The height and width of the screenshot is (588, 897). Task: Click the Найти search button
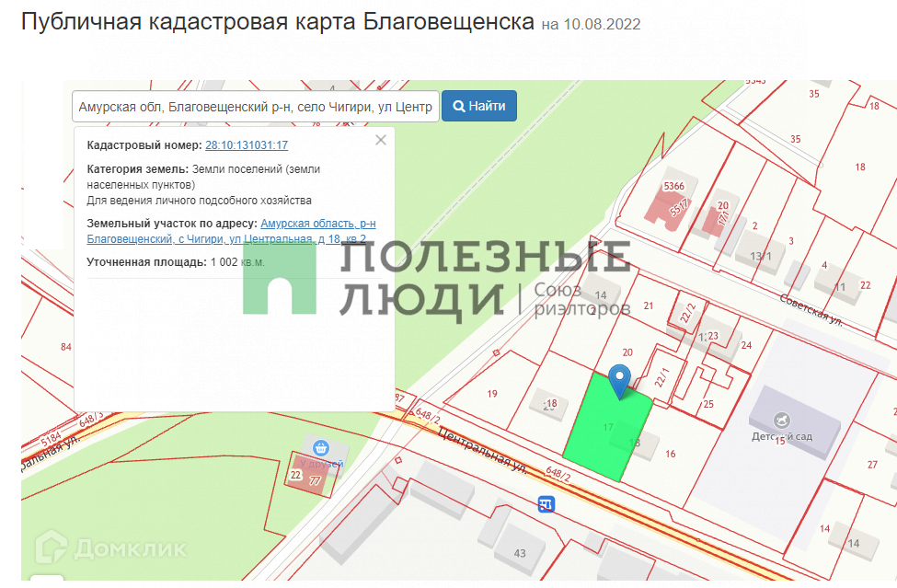[x=478, y=106]
